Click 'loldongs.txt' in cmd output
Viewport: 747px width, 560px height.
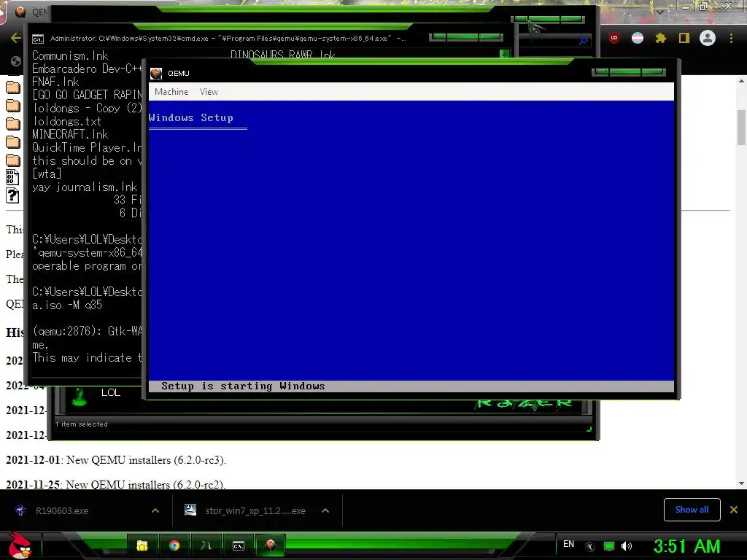66,122
